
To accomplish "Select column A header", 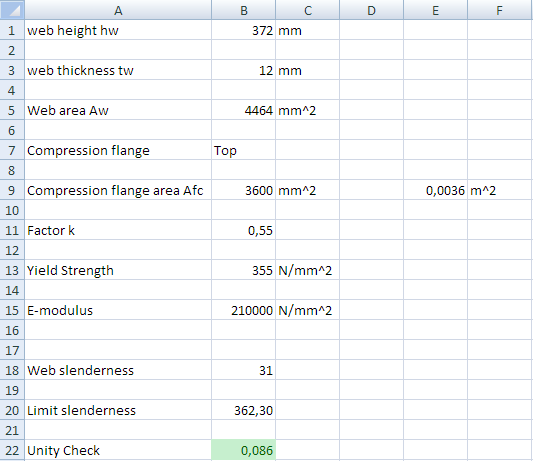I will click(x=118, y=10).
